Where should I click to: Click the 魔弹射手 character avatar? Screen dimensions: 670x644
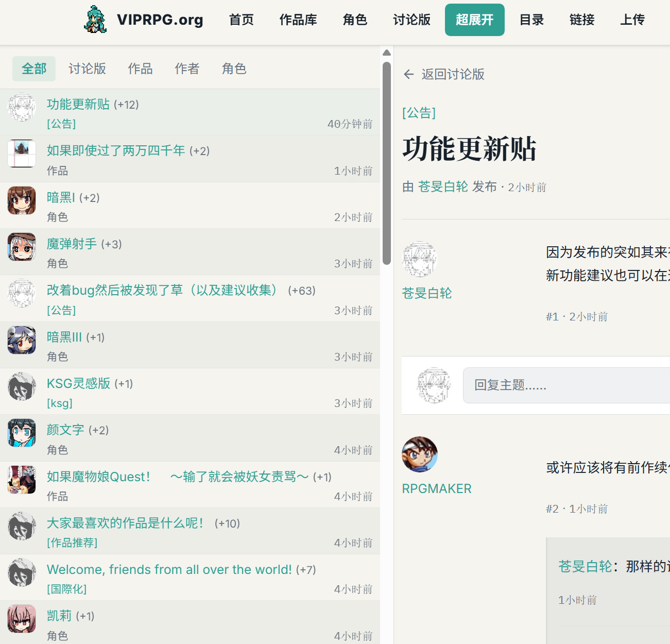(22, 247)
